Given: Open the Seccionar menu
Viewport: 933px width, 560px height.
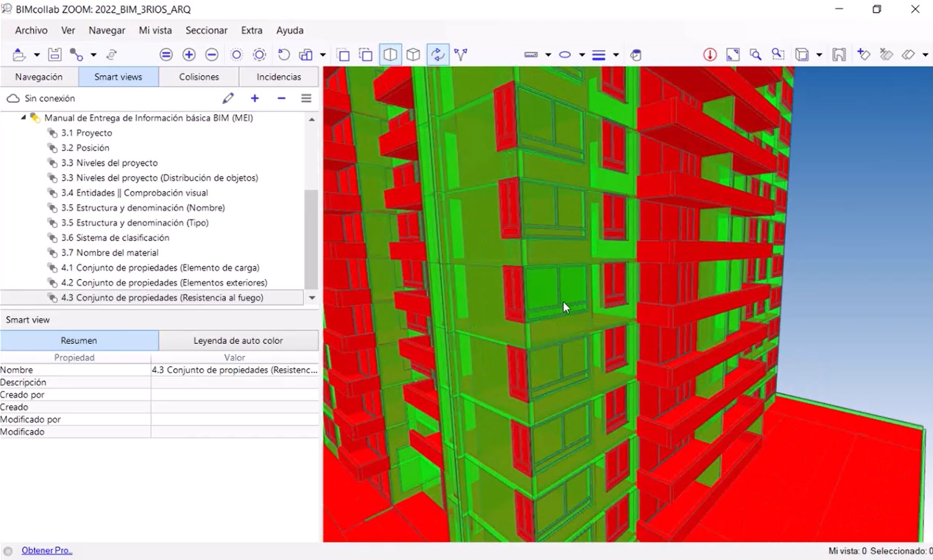Looking at the screenshot, I should point(206,30).
